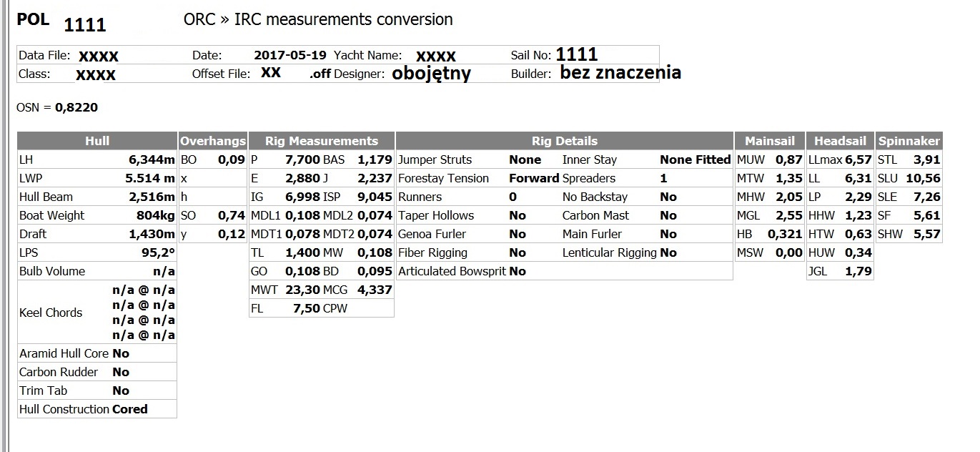
Task: Click the Trim Tab row
Action: [97, 390]
